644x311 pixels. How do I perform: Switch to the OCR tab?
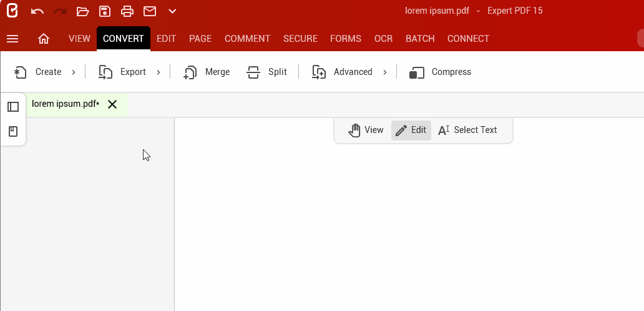[384, 39]
